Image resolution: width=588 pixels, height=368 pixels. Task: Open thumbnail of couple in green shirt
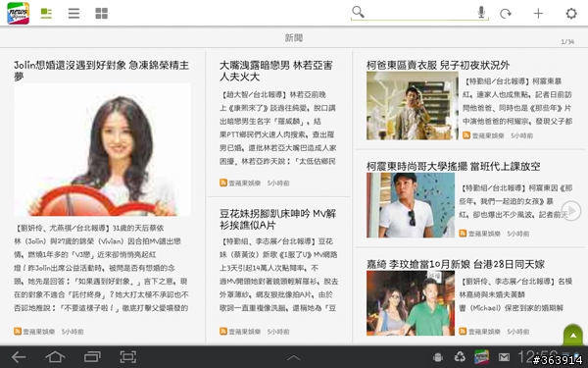411,303
